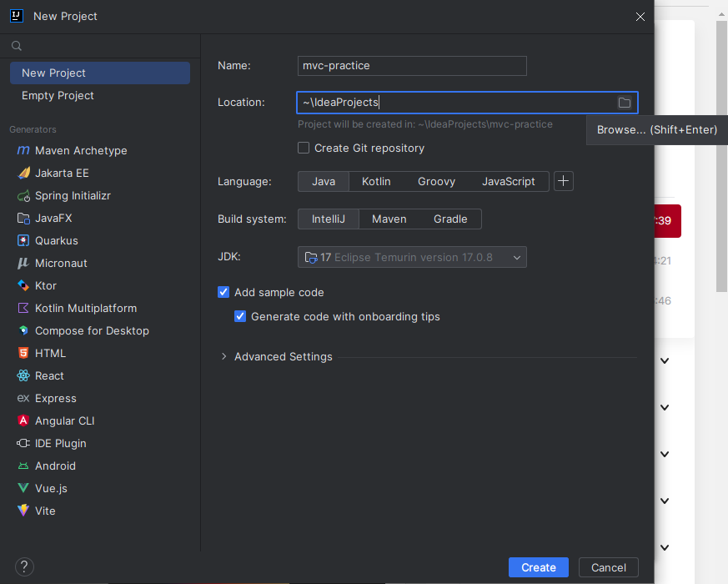Open help with the question mark icon

(x=24, y=566)
